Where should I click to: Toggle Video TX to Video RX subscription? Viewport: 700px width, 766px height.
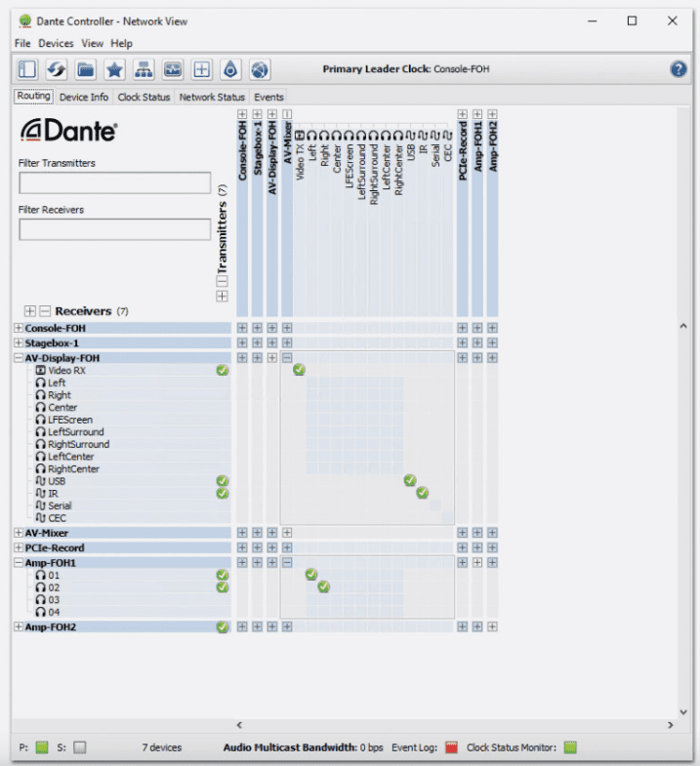(299, 370)
